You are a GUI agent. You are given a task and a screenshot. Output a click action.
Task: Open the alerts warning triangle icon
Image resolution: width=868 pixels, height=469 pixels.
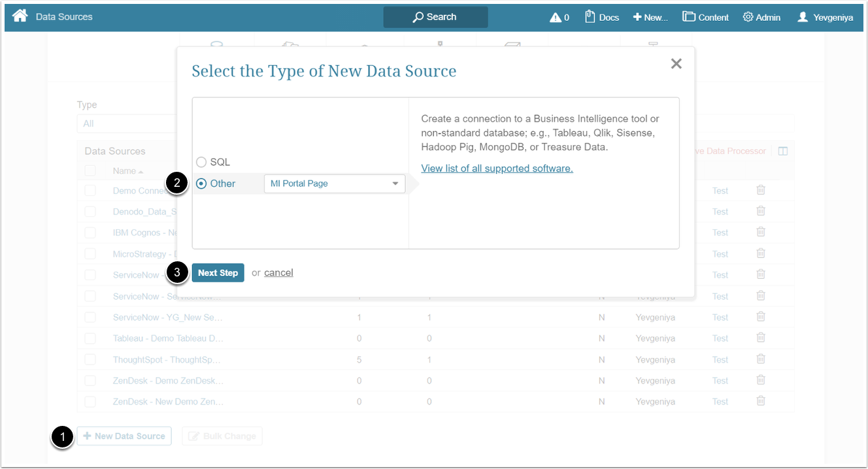pos(556,18)
